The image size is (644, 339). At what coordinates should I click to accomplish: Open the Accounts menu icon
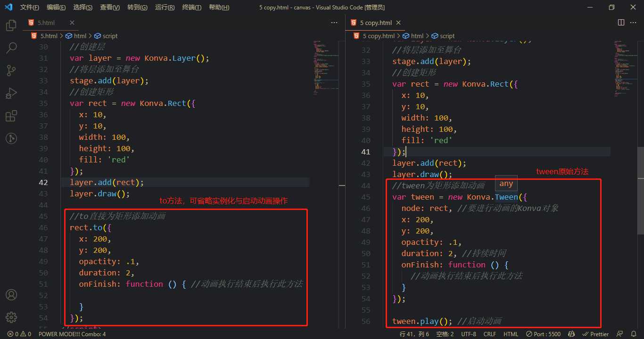coord(11,295)
